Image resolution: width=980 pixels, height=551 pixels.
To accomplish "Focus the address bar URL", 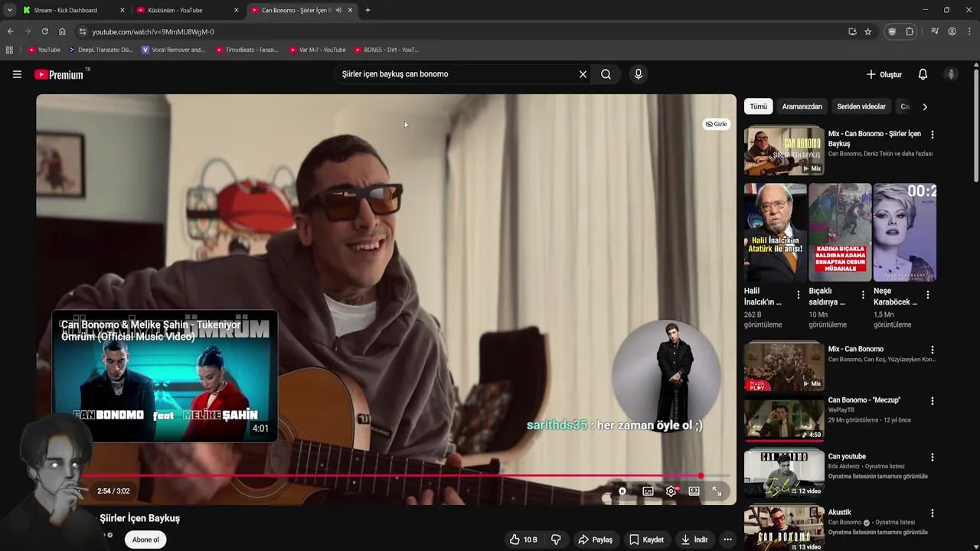I will tap(153, 31).
